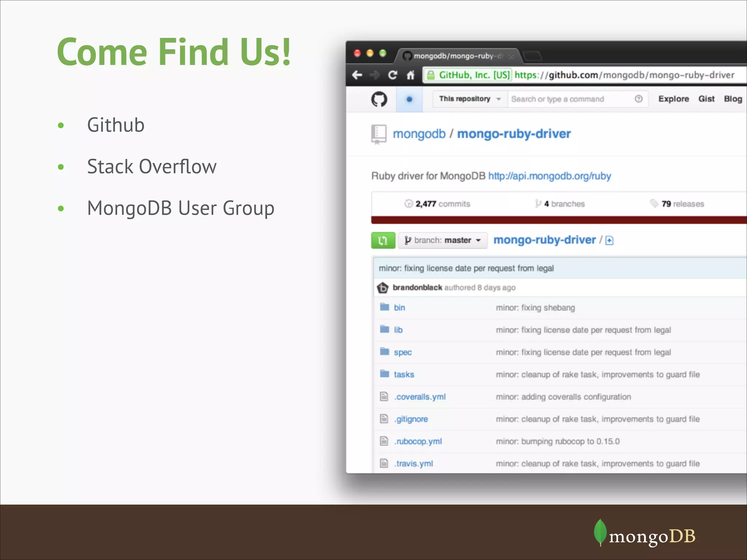Open the mongo-ruby-driver repository title link
Screen dimensions: 747x560
[514, 134]
